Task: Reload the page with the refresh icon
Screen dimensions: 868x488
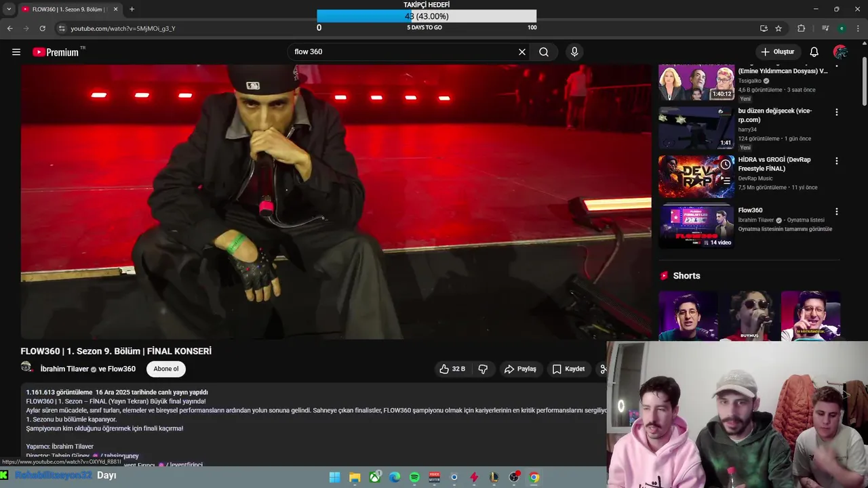Action: coord(42,28)
